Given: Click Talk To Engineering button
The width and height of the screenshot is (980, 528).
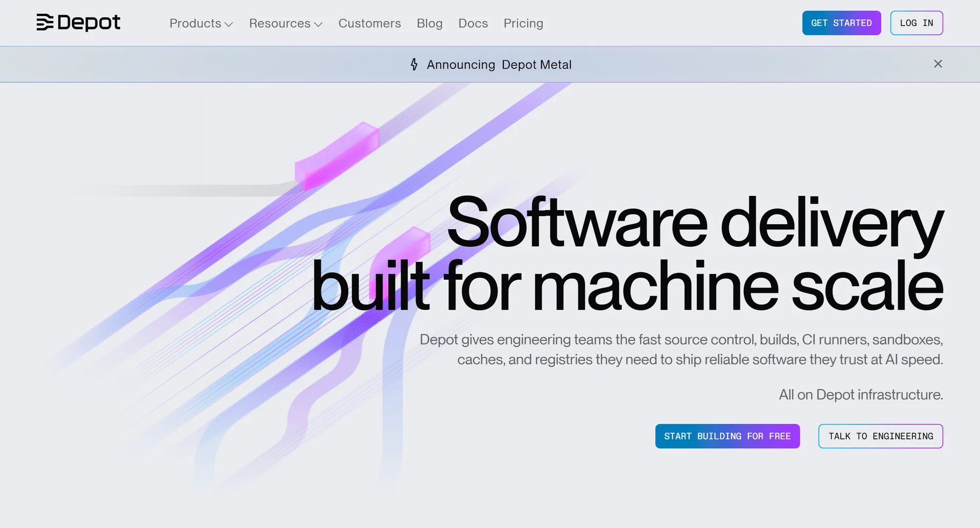Looking at the screenshot, I should (881, 436).
